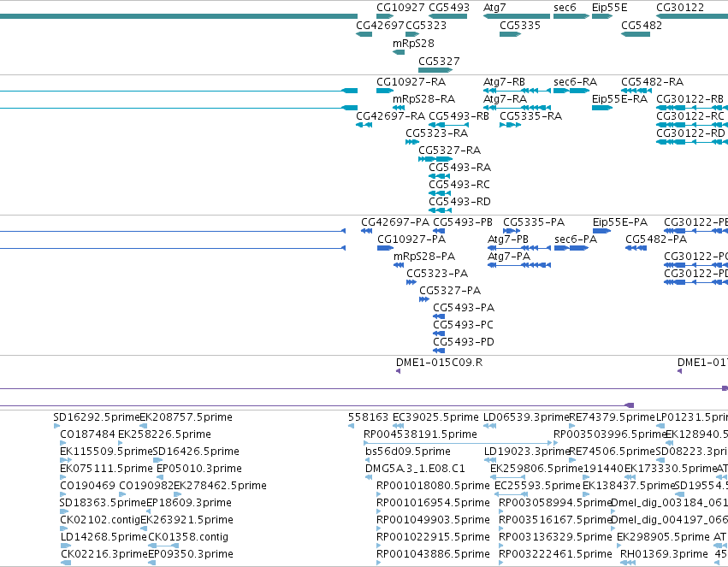Select EST EK208757.5prime
Image resolution: width=728 pixels, height=567 pixels.
pos(186,417)
